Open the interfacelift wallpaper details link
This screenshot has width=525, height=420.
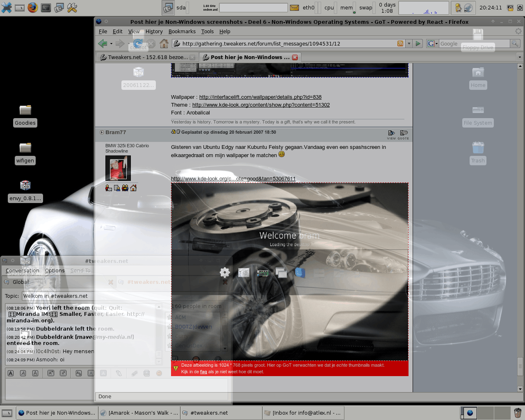pyautogui.click(x=260, y=97)
